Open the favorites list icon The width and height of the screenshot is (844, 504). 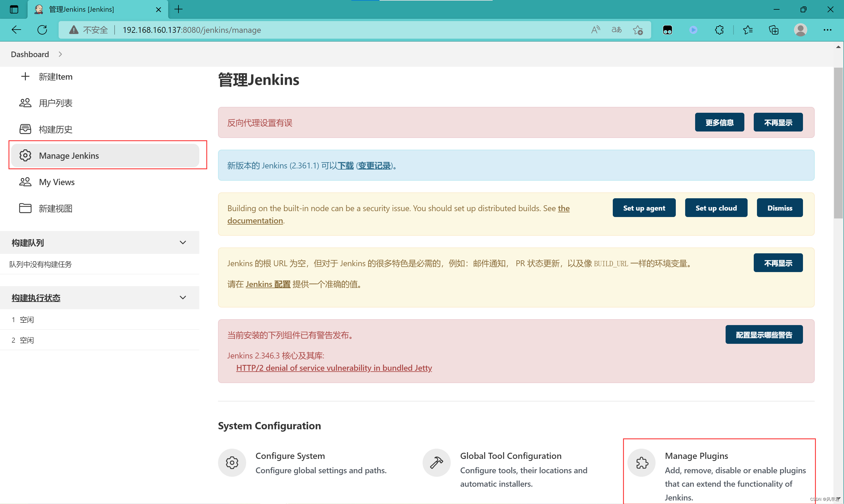point(748,30)
